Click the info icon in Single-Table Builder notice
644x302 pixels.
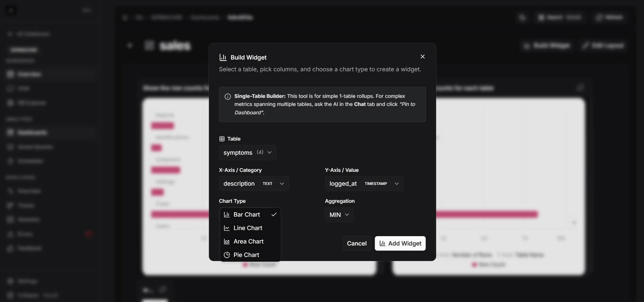click(228, 97)
